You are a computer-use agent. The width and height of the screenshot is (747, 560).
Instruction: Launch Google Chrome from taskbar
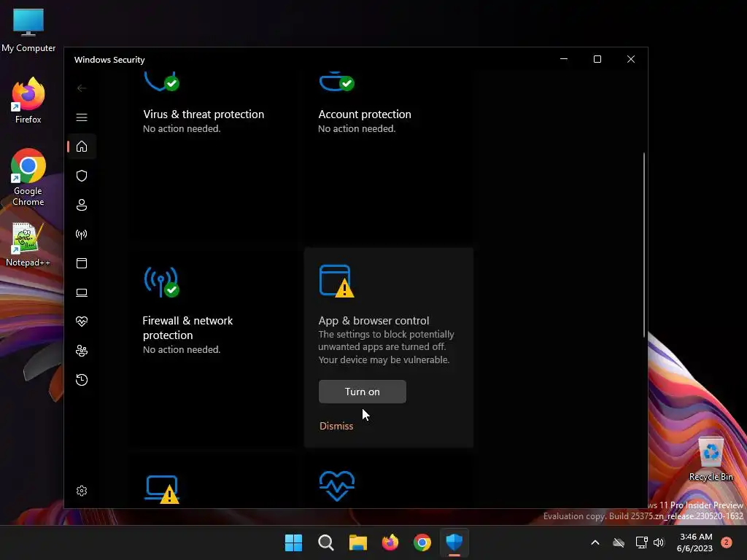coord(422,542)
